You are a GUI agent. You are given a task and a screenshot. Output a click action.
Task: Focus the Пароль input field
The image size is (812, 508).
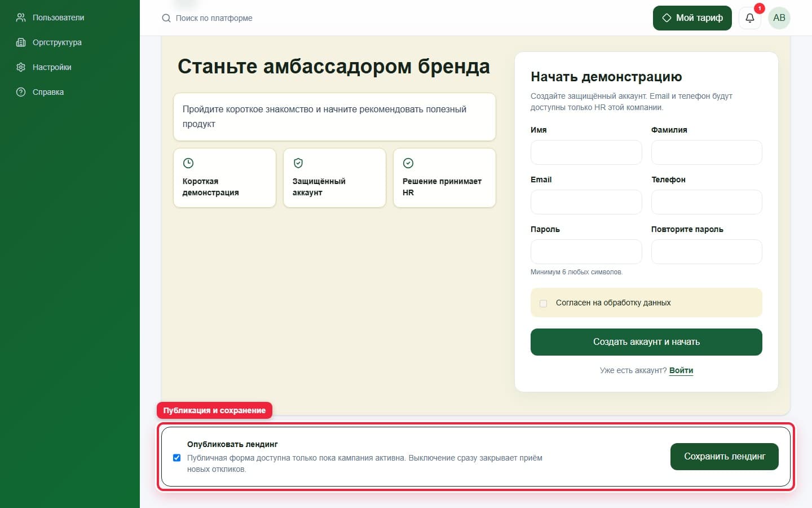click(x=586, y=252)
